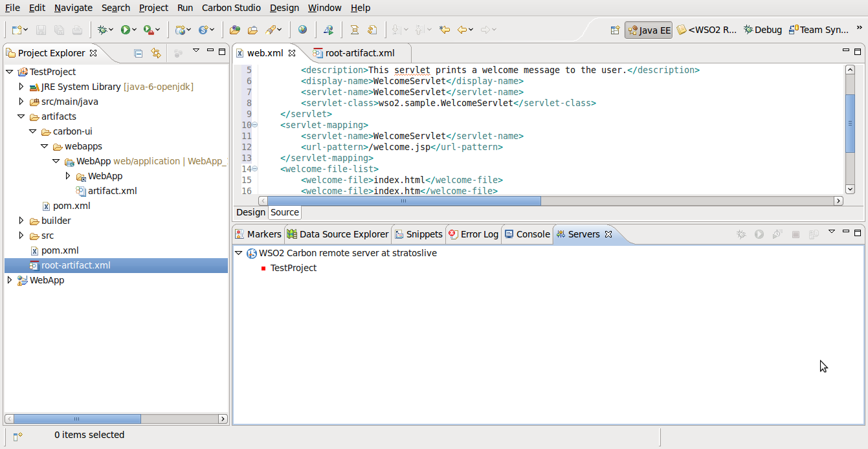
Task: Collapse the carbon-ui folder
Action: click(32, 131)
